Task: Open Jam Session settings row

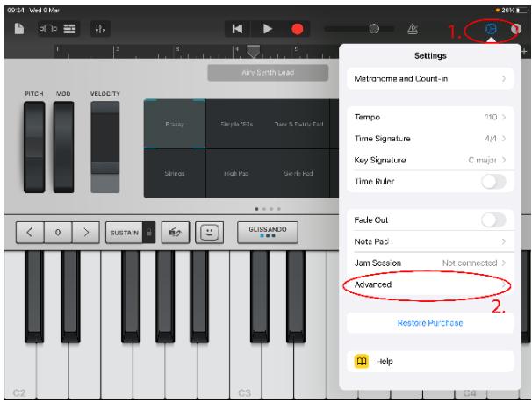Action: coord(430,263)
